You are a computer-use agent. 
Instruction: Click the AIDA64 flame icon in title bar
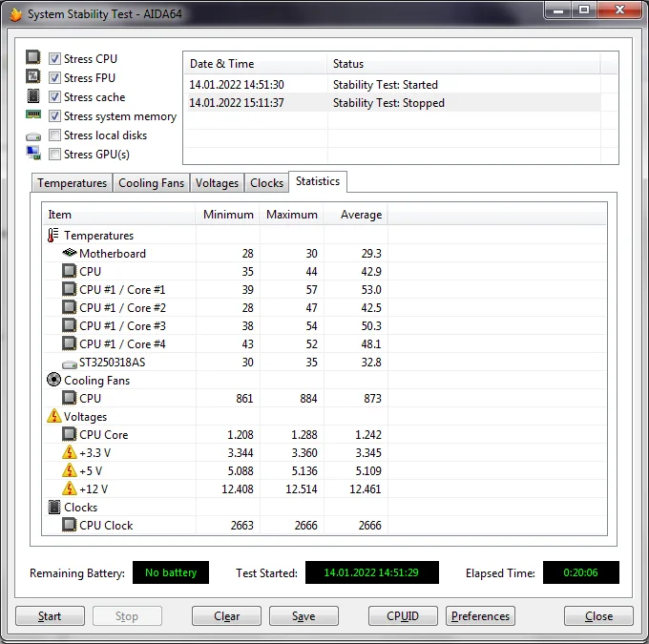pos(15,14)
